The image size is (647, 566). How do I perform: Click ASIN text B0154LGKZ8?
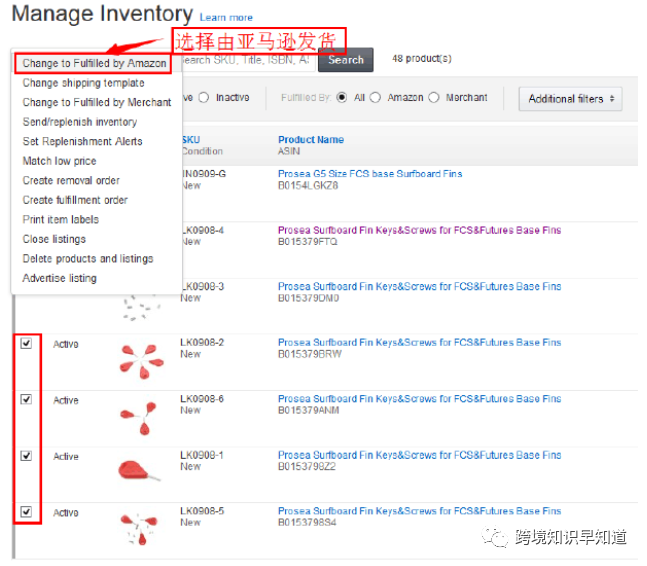(308, 186)
